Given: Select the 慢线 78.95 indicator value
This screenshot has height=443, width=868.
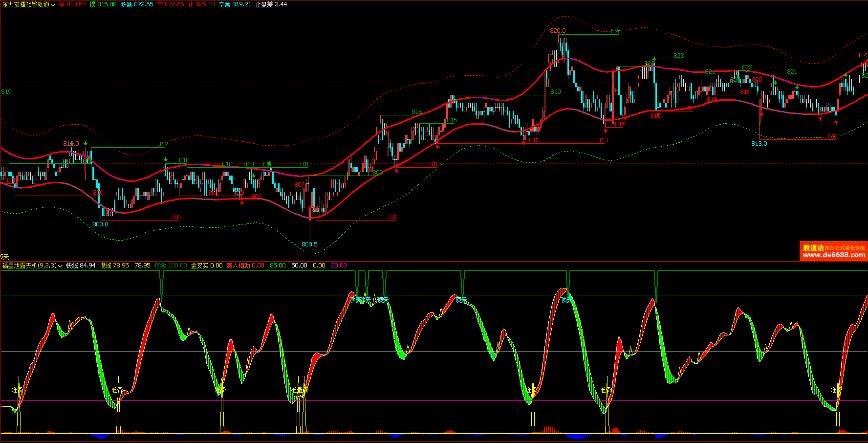Looking at the screenshot, I should 114,266.
